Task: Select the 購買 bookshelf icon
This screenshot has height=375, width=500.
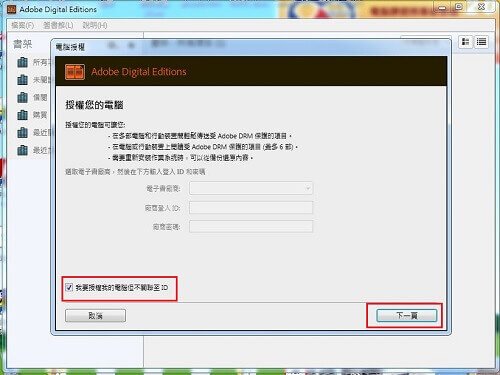Action: tap(23, 115)
